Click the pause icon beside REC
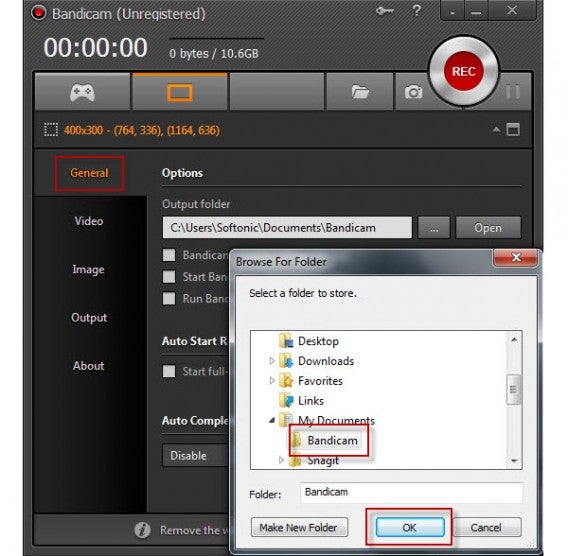Screen dimensions: 568x556 (513, 92)
